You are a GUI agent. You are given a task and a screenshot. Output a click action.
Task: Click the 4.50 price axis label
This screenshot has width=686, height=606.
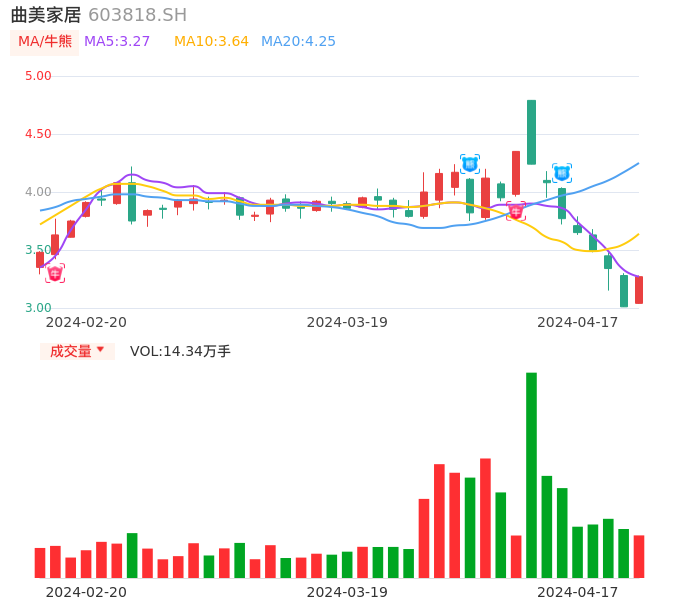(x=38, y=134)
